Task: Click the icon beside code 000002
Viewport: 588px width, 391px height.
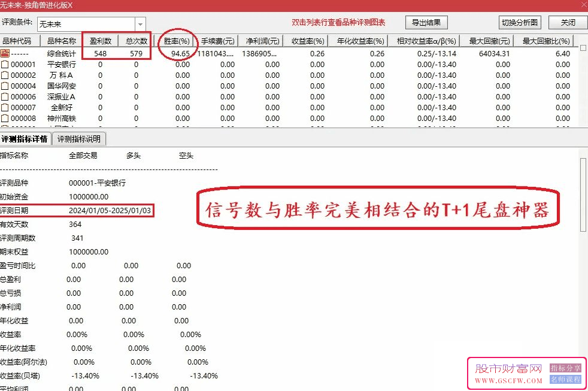Action: coord(5,75)
